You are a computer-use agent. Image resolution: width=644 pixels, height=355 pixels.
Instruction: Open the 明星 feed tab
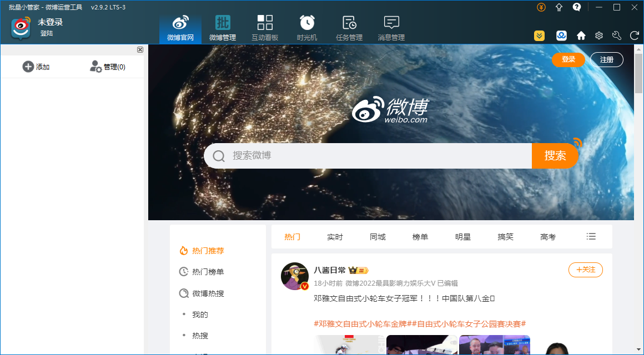click(x=463, y=237)
